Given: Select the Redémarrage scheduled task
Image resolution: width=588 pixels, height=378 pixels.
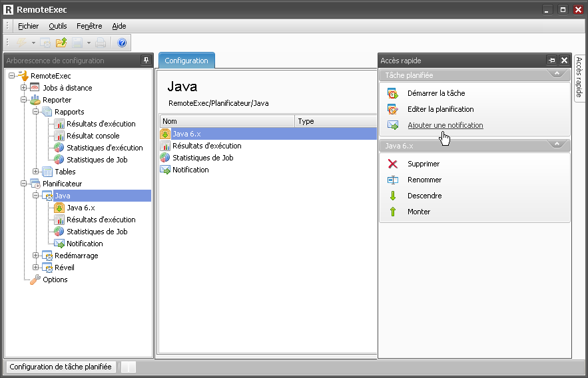Looking at the screenshot, I should [77, 256].
